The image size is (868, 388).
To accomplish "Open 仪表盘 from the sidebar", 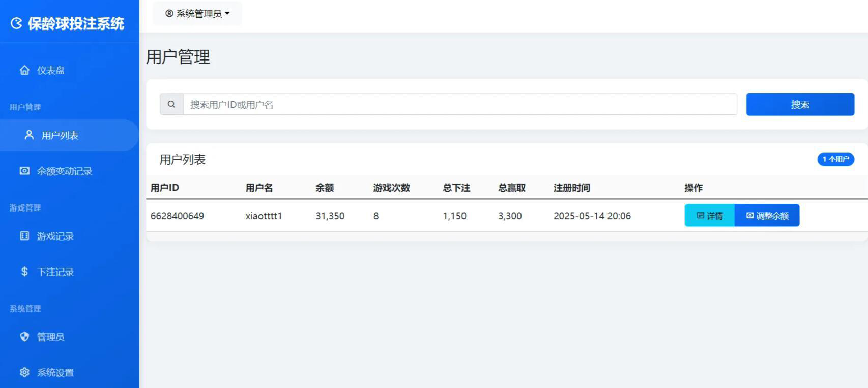I will [51, 70].
